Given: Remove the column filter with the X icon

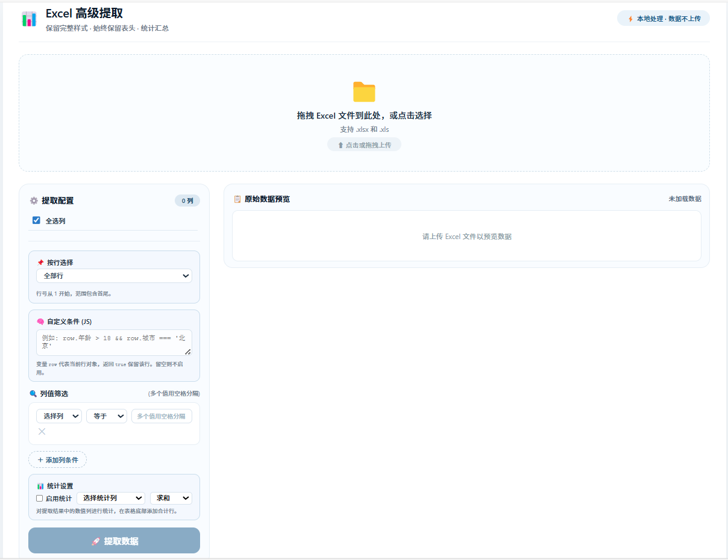Looking at the screenshot, I should [42, 431].
